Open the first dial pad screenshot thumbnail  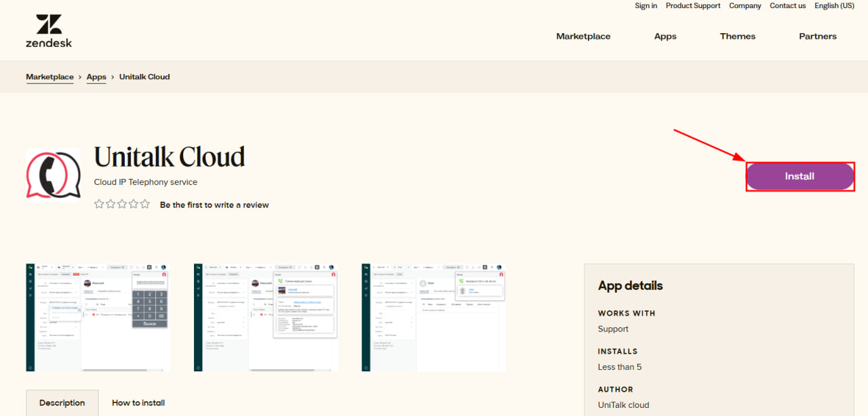click(98, 317)
